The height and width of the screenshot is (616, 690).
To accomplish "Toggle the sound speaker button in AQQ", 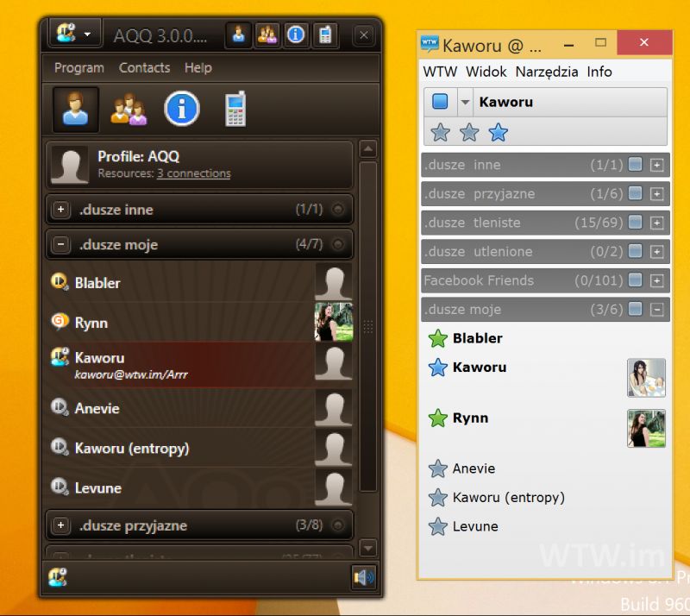I will [x=363, y=577].
